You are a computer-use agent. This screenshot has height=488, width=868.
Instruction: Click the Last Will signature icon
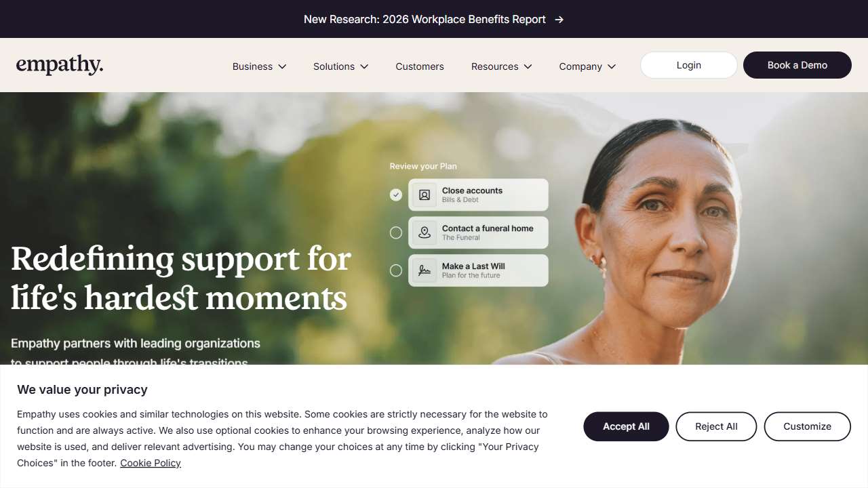[x=425, y=271]
